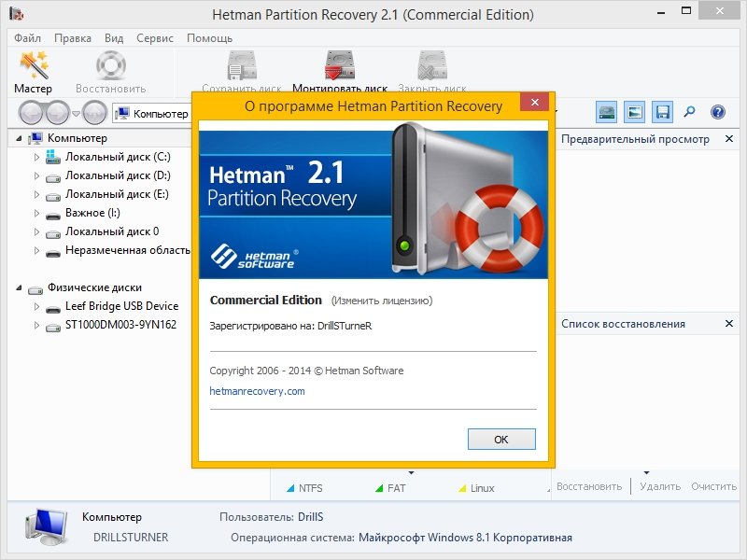Image resolution: width=747 pixels, height=560 pixels.
Task: Click the Закрыть диск toolbar icon
Action: 432,65
